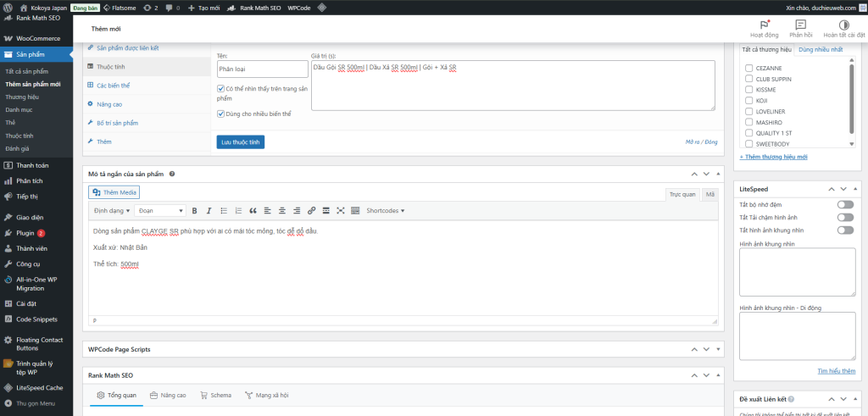Turn on 'Tắt Tải chậm hình ảnh' switch

click(844, 217)
